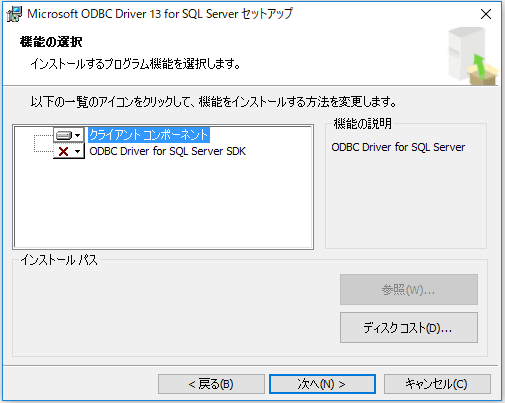Select クライアント コンポーネント tree item
Viewport: 505px width, 403px height.
pyautogui.click(x=149, y=135)
